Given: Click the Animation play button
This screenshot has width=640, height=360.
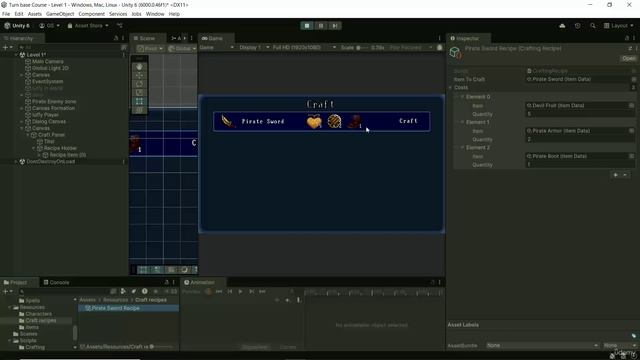Looking at the screenshot, I should (240, 291).
